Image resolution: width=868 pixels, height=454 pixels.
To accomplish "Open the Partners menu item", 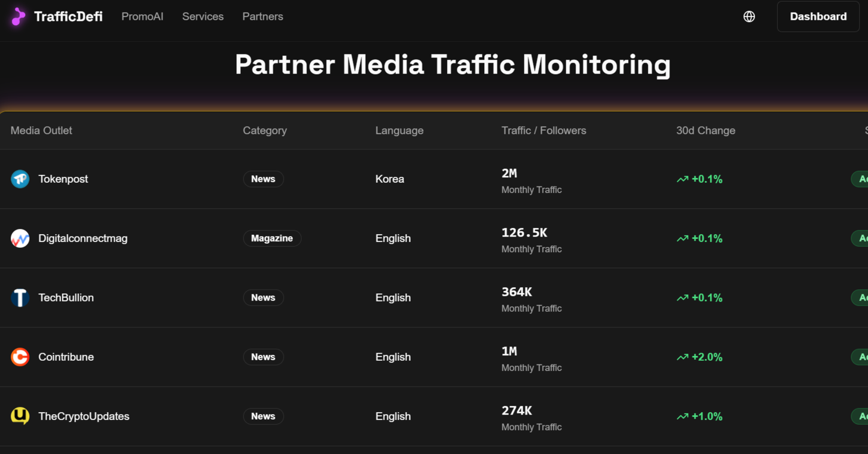I will [x=262, y=16].
